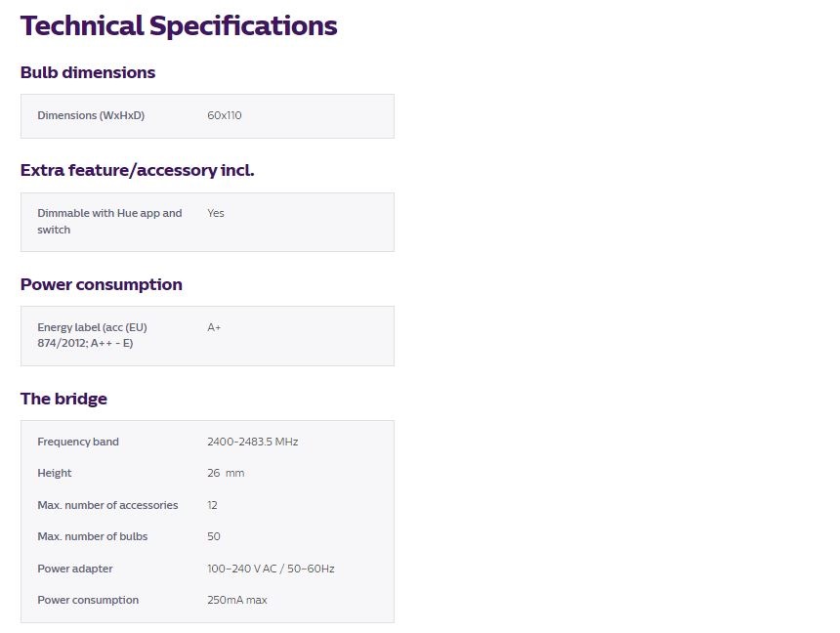This screenshot has width=840, height=633.
Task: Select the A+ energy rating value
Action: pos(214,327)
